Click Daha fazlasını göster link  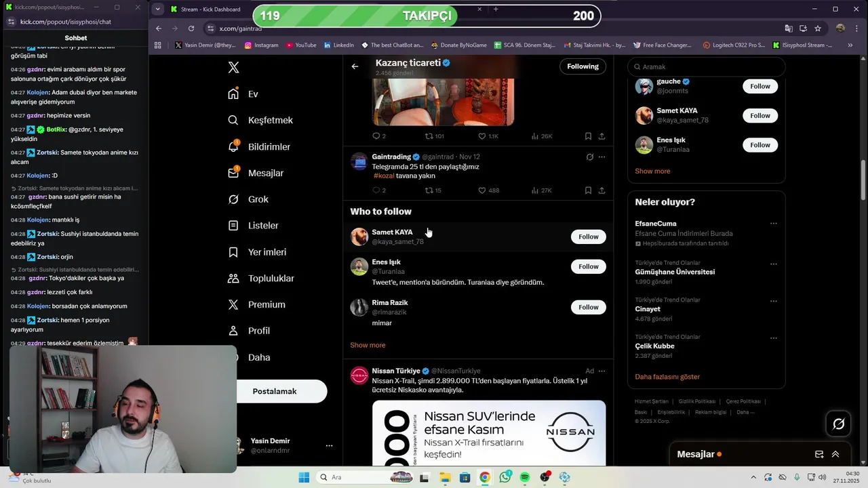pyautogui.click(x=667, y=376)
